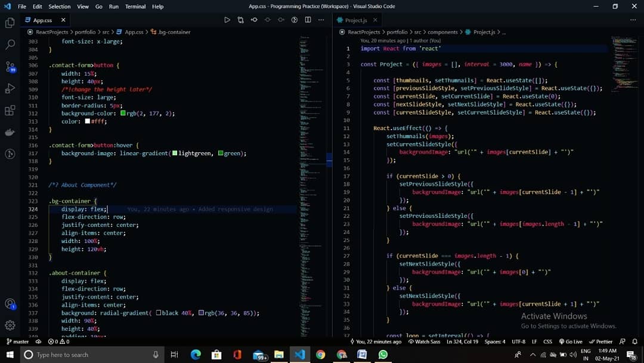Viewport: 644px width, 363px height.
Task: Click the white #fff color swatch
Action: point(88,121)
